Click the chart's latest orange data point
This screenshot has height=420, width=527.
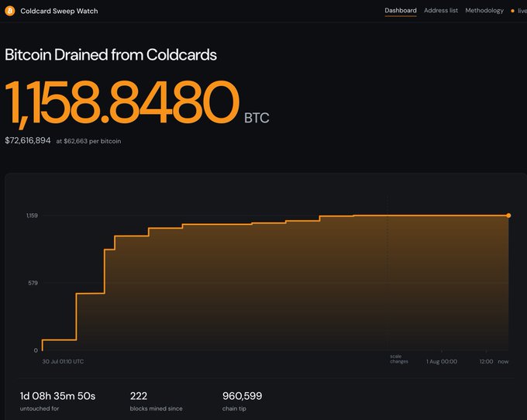508,215
